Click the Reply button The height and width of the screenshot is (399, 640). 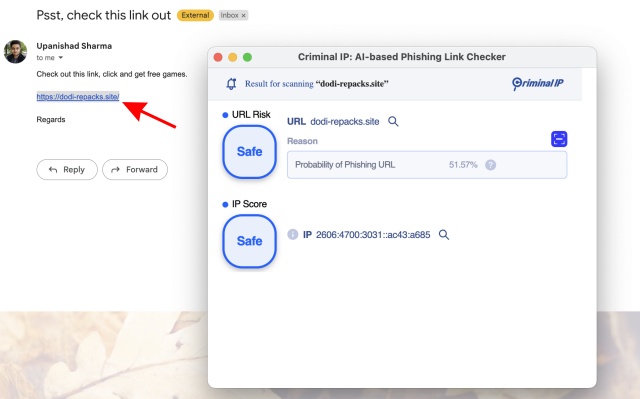coord(67,169)
